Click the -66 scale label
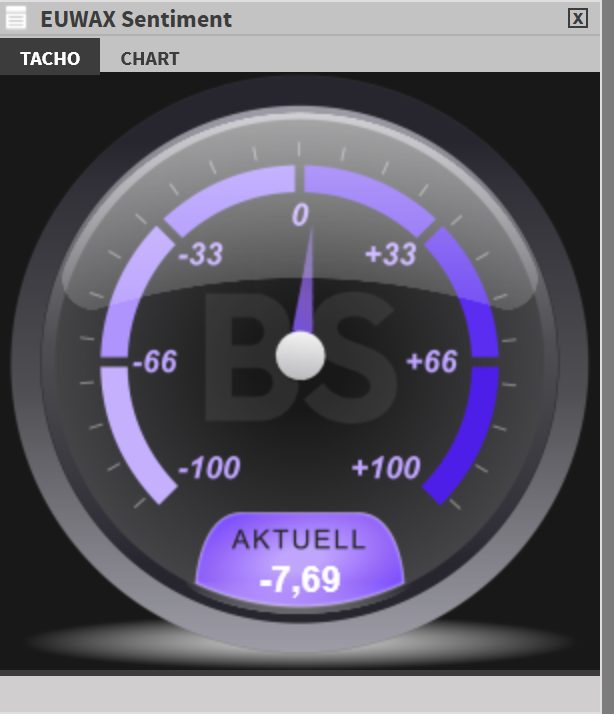 155,362
